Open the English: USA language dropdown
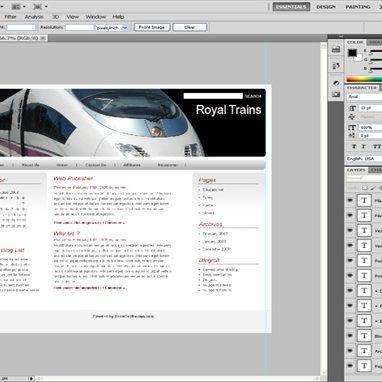The height and width of the screenshot is (382, 382). pyautogui.click(x=364, y=159)
